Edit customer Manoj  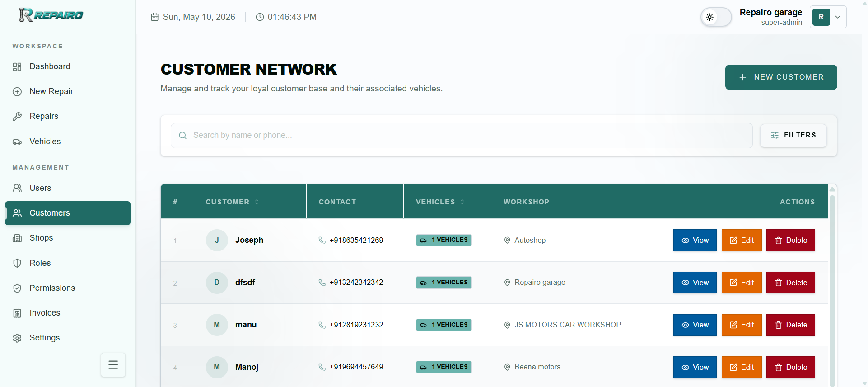click(742, 368)
